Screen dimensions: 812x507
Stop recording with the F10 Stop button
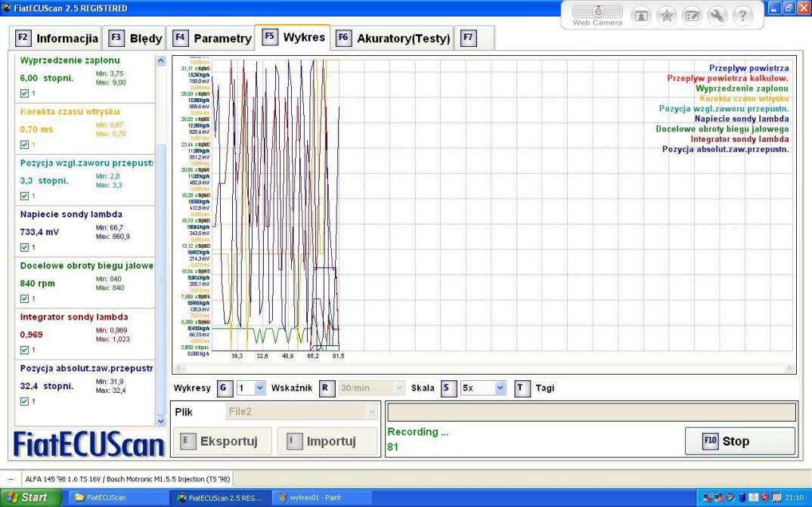click(740, 441)
